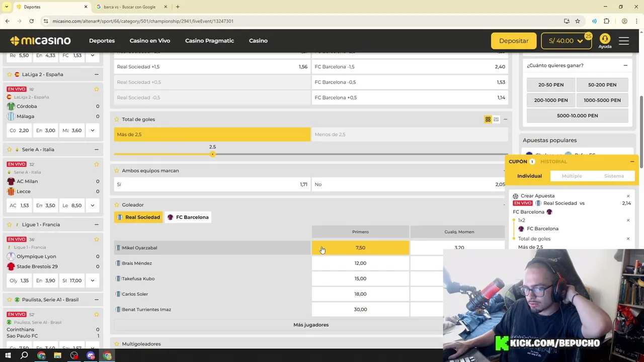
Task: Collapse the Serie A Italia section
Action: [x=96, y=149]
